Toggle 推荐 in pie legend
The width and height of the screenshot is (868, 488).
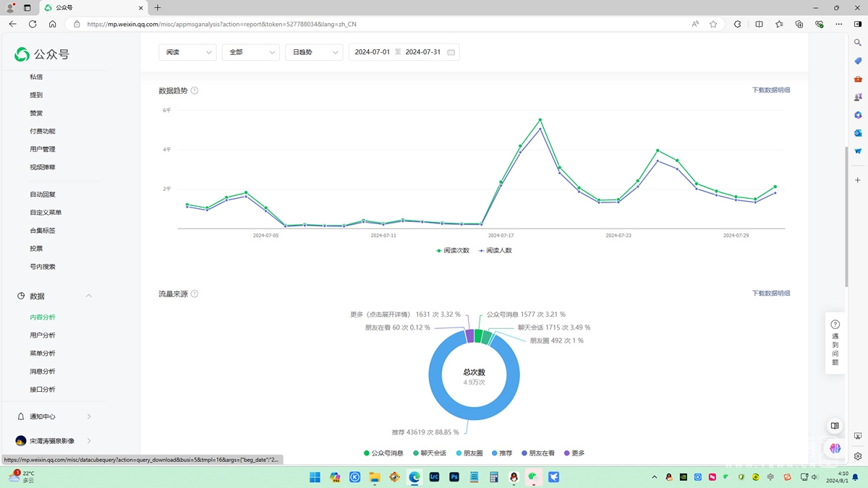coord(502,453)
